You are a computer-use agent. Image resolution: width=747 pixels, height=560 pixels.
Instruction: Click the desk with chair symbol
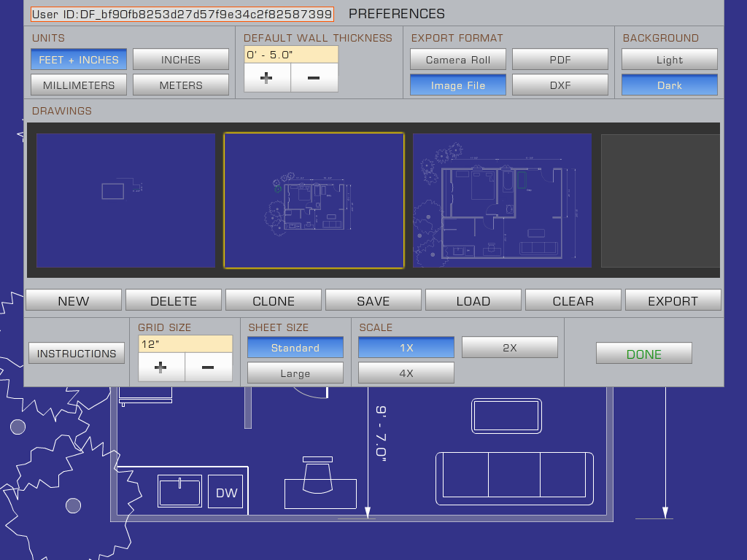click(x=320, y=483)
